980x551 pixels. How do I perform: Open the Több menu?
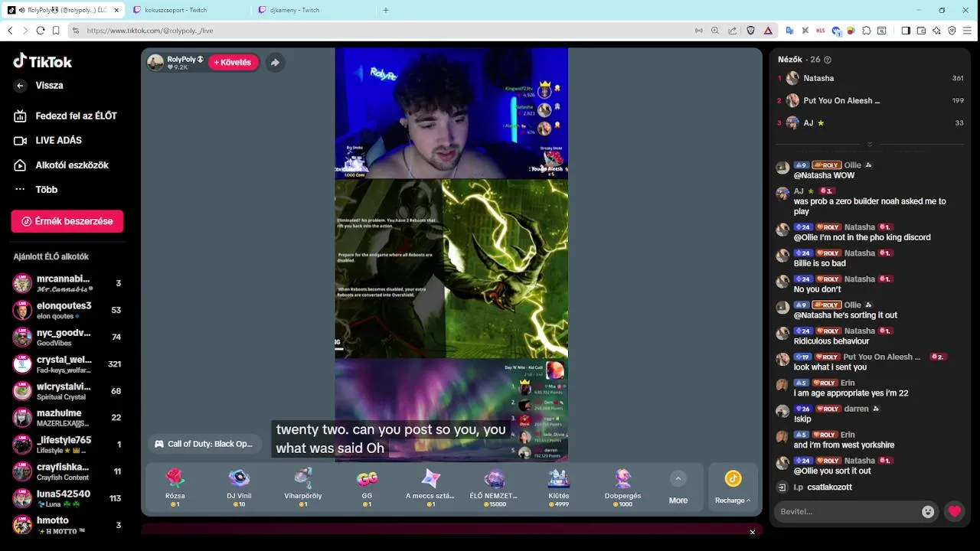click(x=37, y=189)
